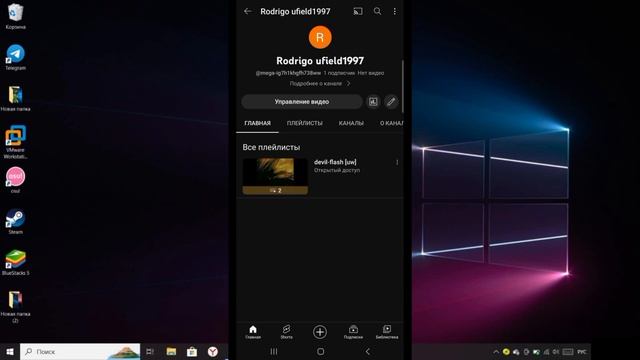640x360 pixels.
Task: Open File Explorer on taskbar
Action: tap(171, 351)
